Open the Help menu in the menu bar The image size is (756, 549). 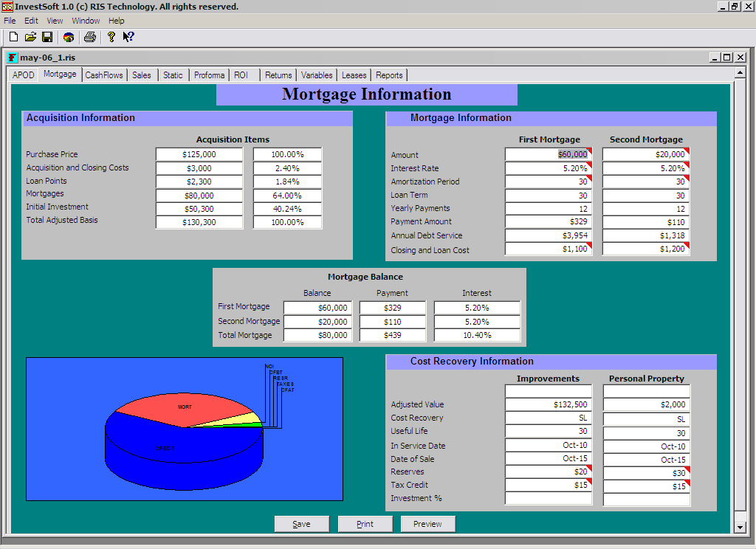pyautogui.click(x=116, y=21)
